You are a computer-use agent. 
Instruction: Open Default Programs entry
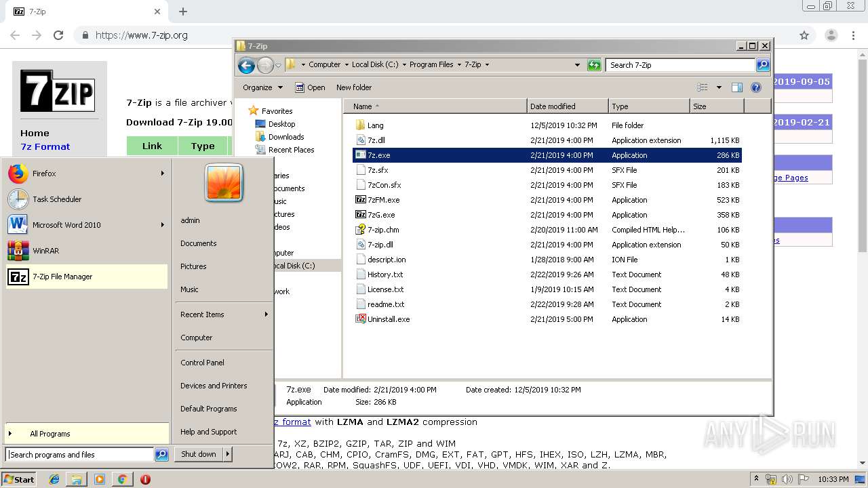tap(209, 409)
